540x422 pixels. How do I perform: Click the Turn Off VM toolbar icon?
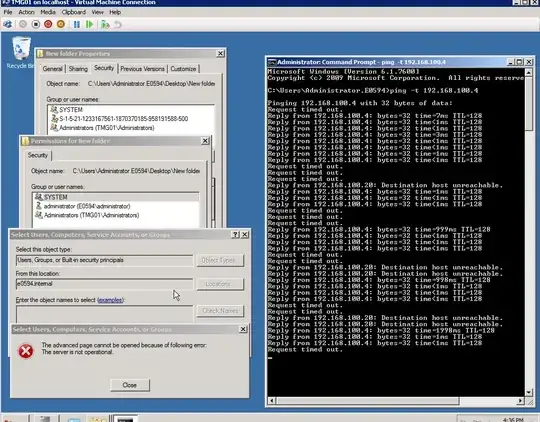pos(36,24)
